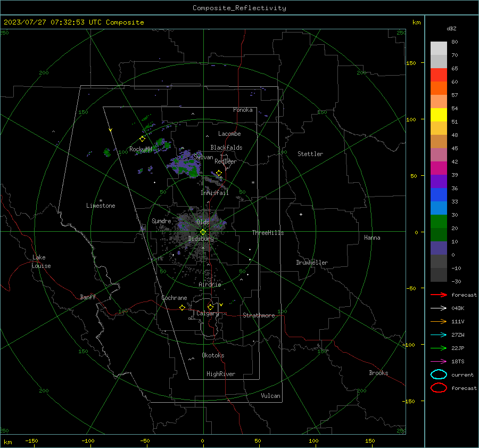Click the 150 tick on right km axis
Viewport: 479px width, 448px height.
coord(411,63)
